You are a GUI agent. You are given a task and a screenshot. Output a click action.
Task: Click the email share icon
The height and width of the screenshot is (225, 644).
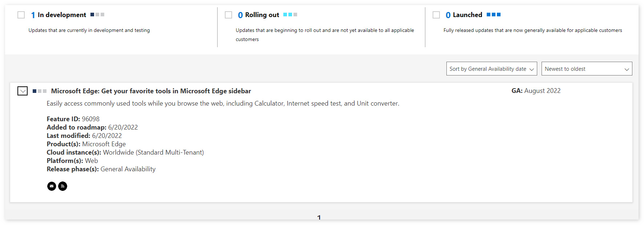(x=52, y=186)
